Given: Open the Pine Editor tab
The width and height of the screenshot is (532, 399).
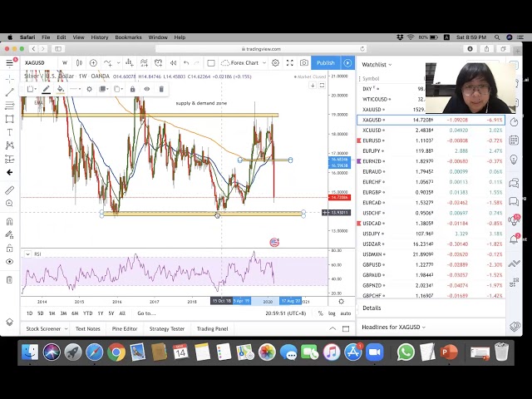Looking at the screenshot, I should (x=125, y=328).
